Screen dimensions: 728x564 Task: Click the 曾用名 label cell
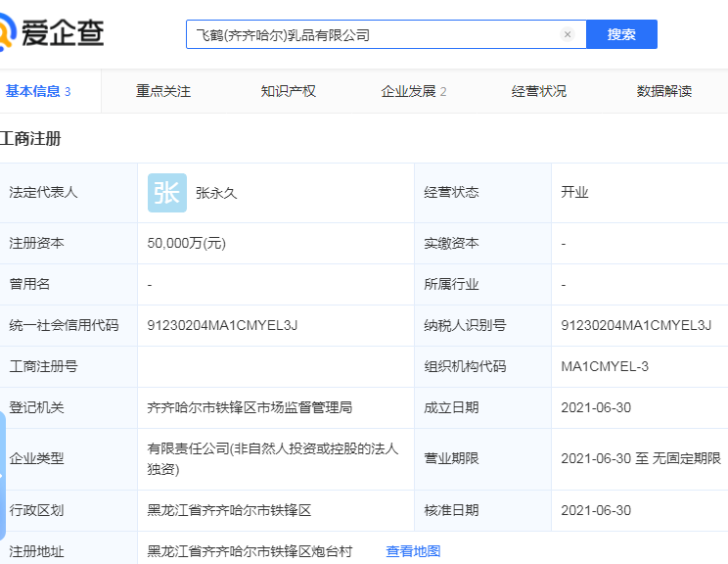coord(68,284)
